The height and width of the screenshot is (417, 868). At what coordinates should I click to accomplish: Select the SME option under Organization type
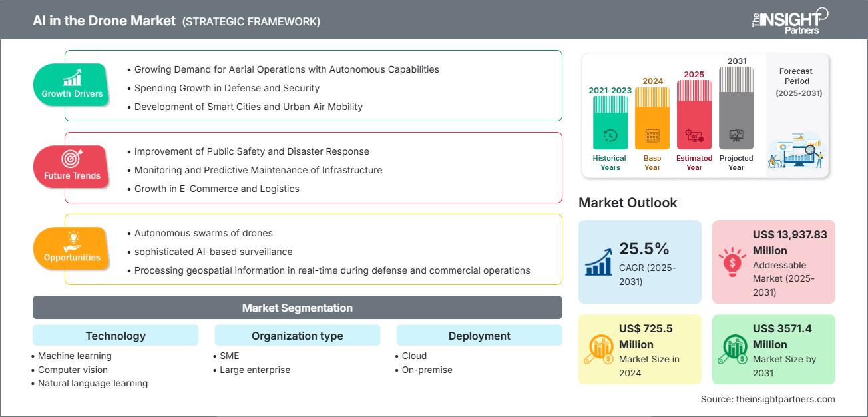(230, 356)
